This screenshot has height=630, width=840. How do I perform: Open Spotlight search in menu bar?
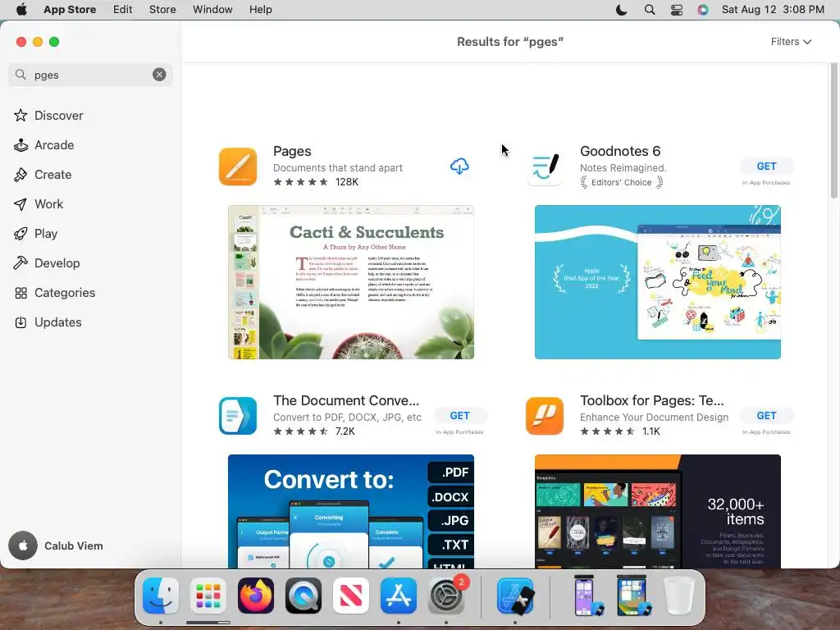650,10
